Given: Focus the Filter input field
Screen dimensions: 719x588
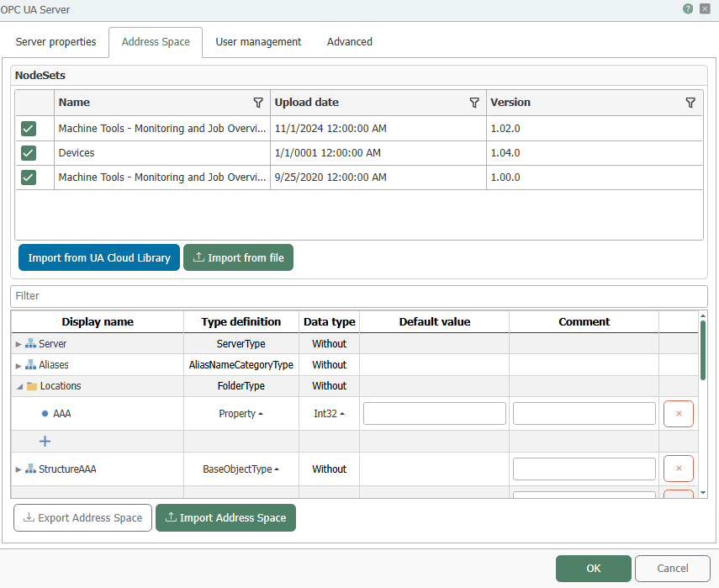Looking at the screenshot, I should [359, 296].
